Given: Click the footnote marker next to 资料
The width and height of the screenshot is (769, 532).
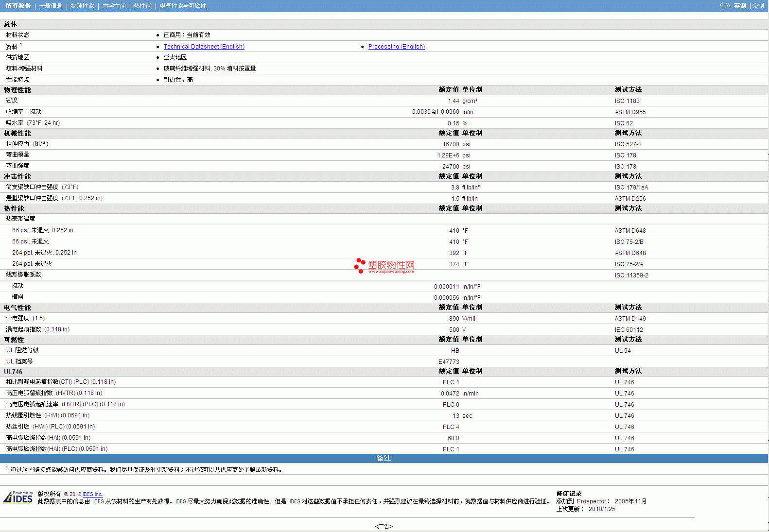Looking at the screenshot, I should (x=21, y=45).
